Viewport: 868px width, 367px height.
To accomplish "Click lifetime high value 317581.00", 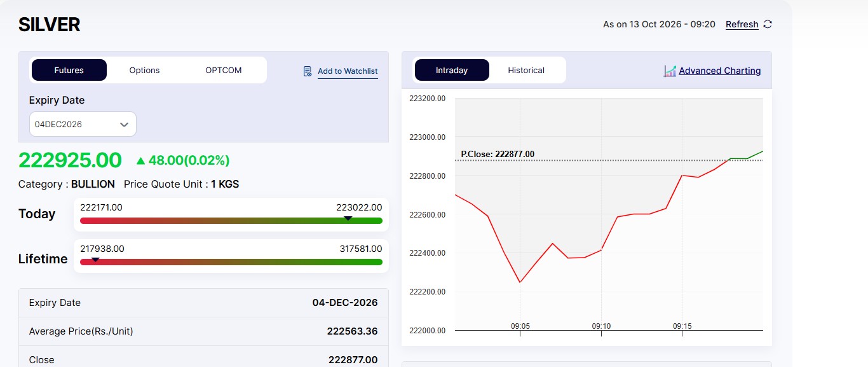I will (361, 249).
